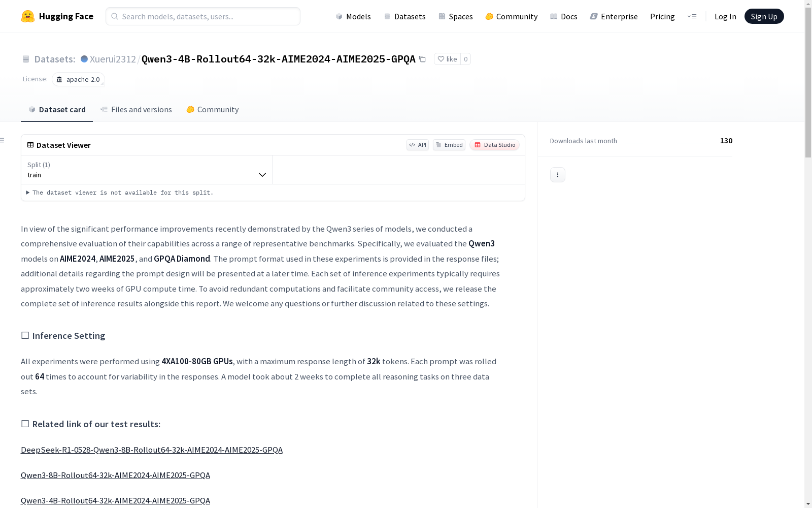812x508 pixels.
Task: Open the DeepSeek-R1-0528-Qwen3-8B-Rollout64 link
Action: coord(152,450)
